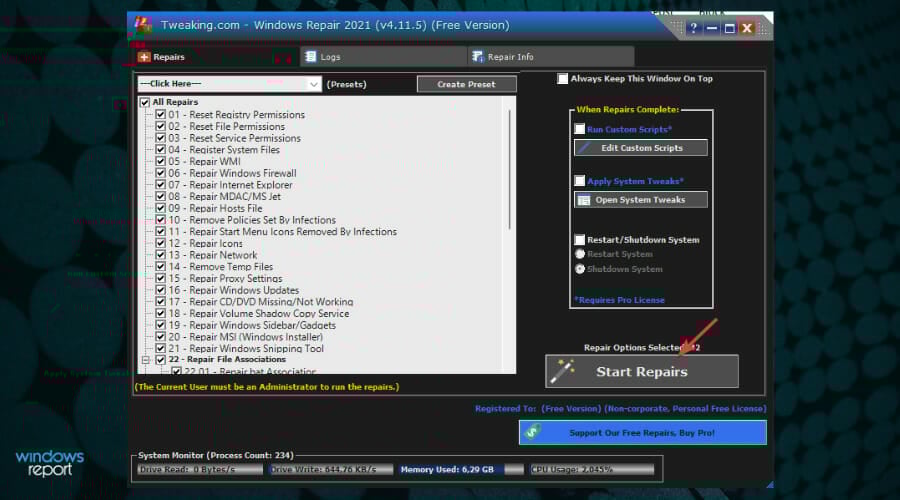This screenshot has height=500, width=900.
Task: Click the red plus Repairs tab icon
Action: point(144,57)
